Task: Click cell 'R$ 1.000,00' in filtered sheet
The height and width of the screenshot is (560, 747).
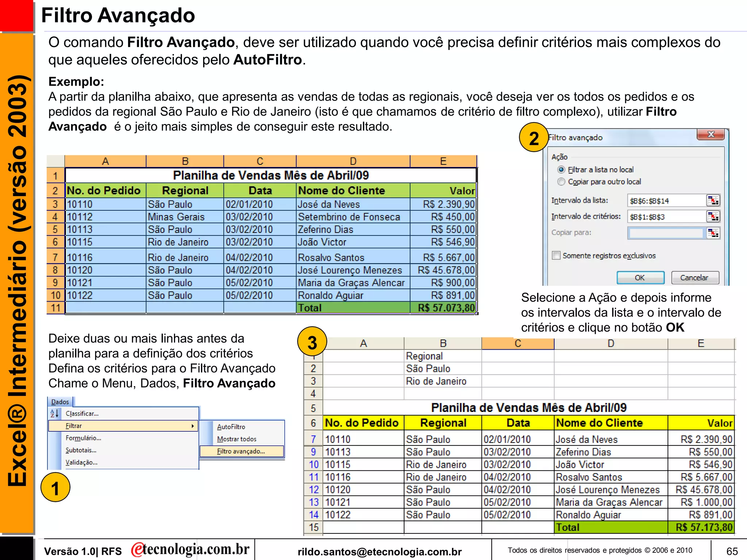Action: click(701, 502)
